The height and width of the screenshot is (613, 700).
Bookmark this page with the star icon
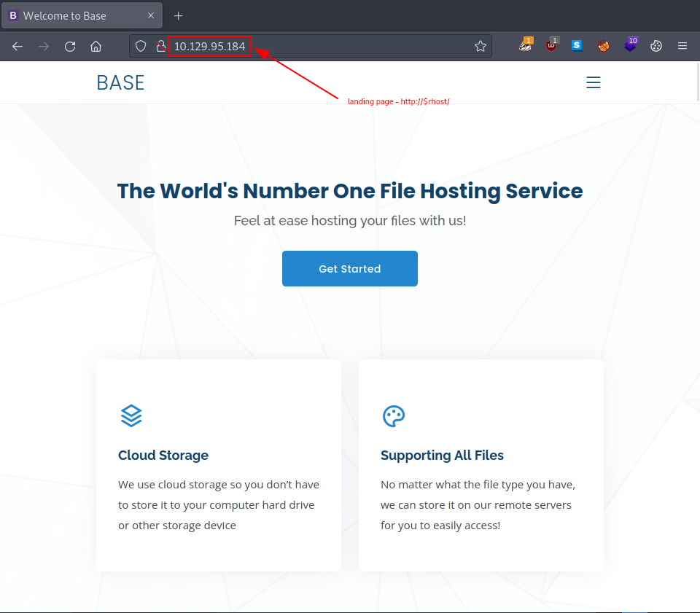[481, 45]
